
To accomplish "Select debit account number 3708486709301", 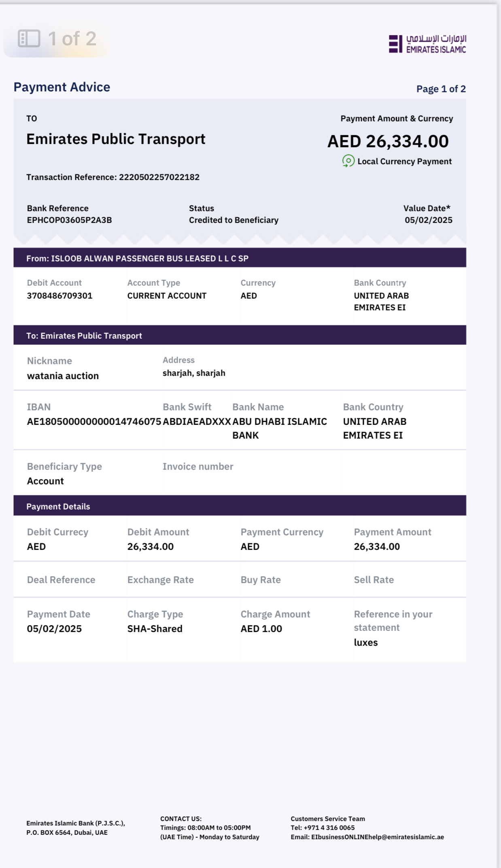I will click(x=60, y=296).
